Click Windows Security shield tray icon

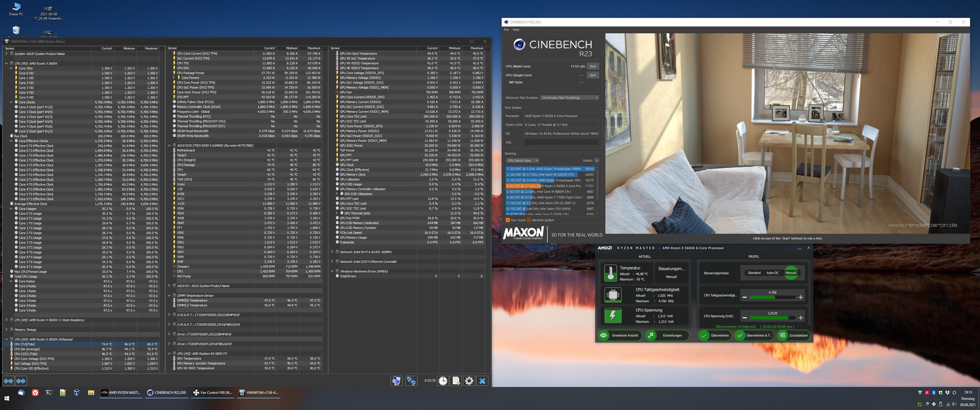(940, 393)
